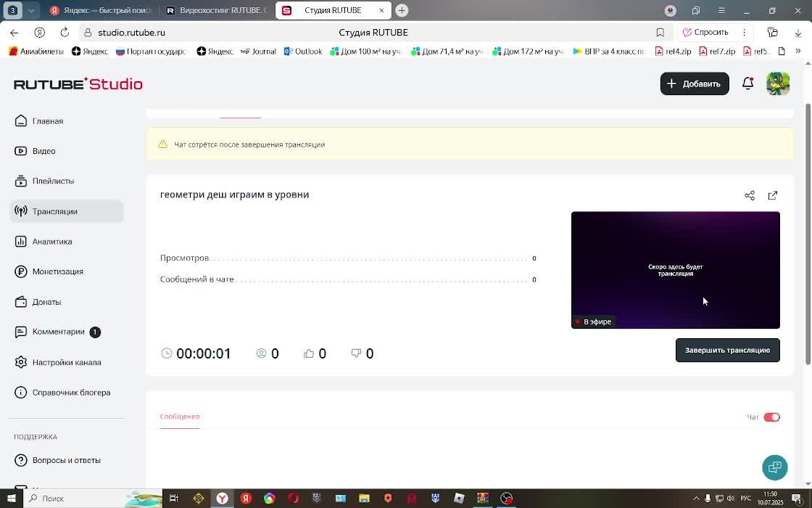Screen dimensions: 812x508
Task: Show hidden system tray icons
Action: pyautogui.click(x=696, y=498)
